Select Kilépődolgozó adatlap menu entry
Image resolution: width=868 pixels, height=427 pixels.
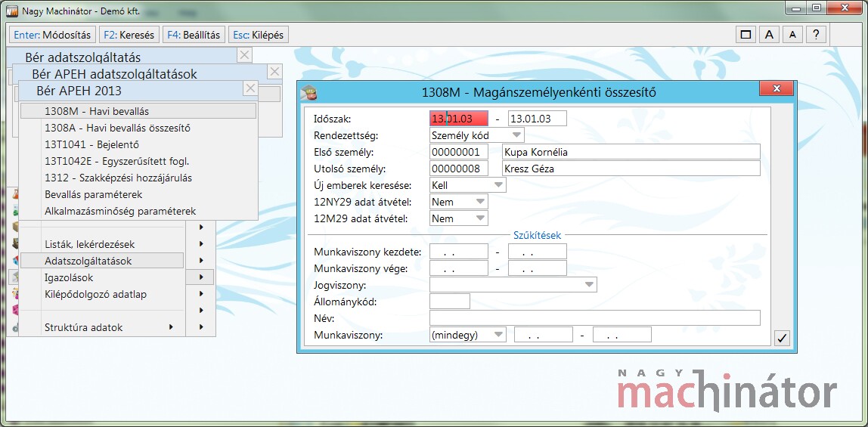[102, 294]
